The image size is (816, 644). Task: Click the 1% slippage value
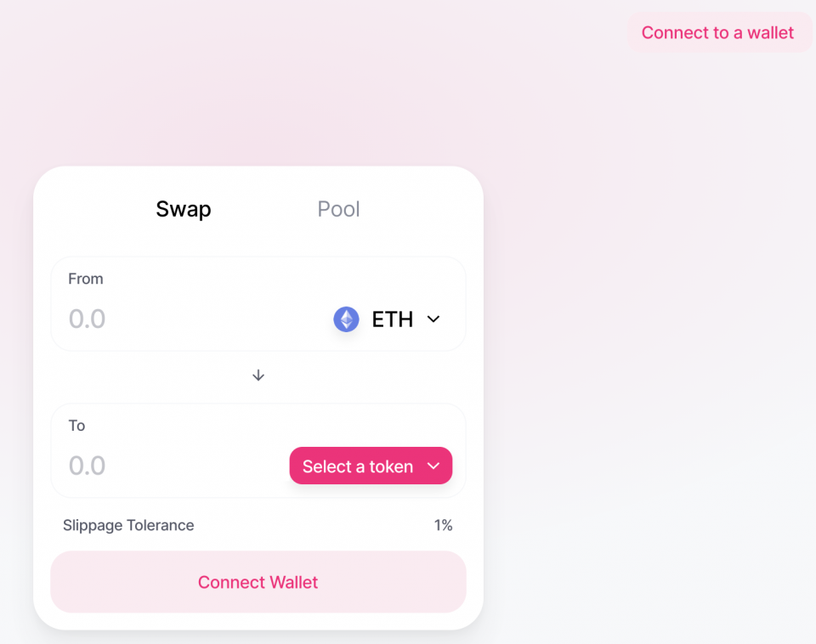[443, 525]
